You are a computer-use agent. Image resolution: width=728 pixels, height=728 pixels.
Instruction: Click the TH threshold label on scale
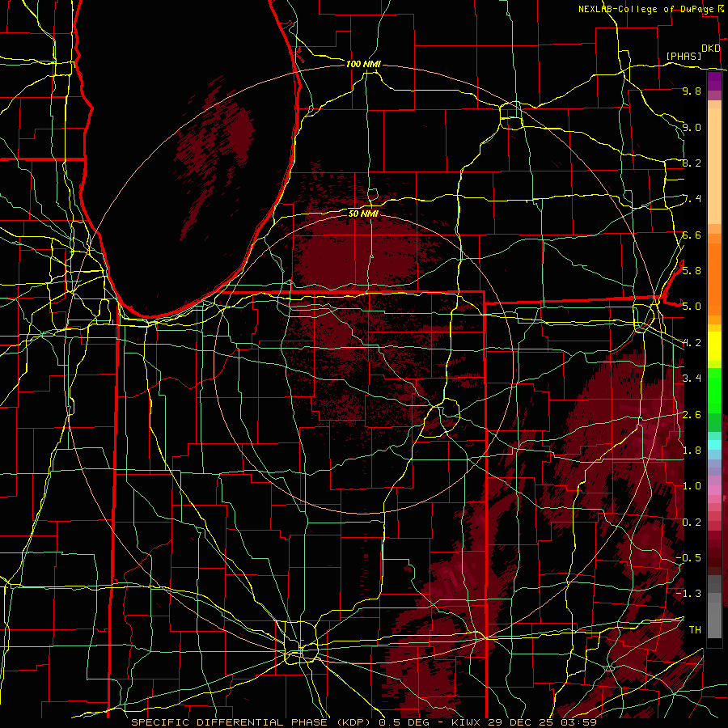(695, 630)
